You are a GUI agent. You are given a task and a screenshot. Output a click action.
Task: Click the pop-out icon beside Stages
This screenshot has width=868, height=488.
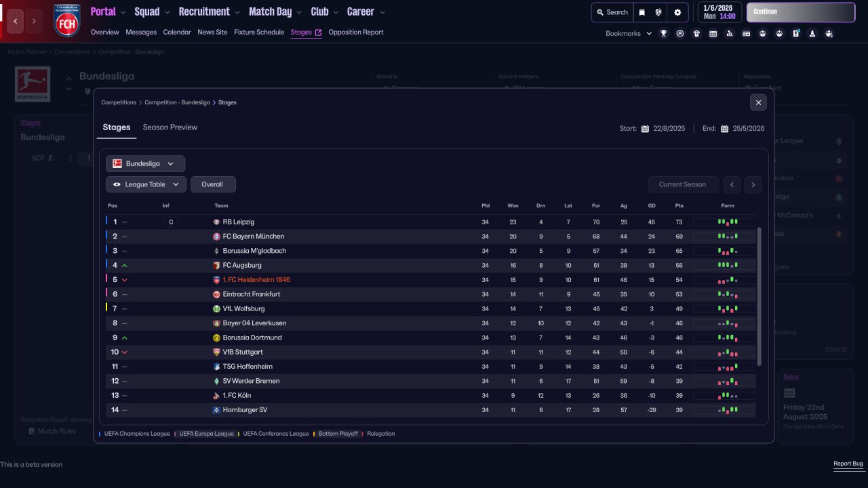[318, 33]
